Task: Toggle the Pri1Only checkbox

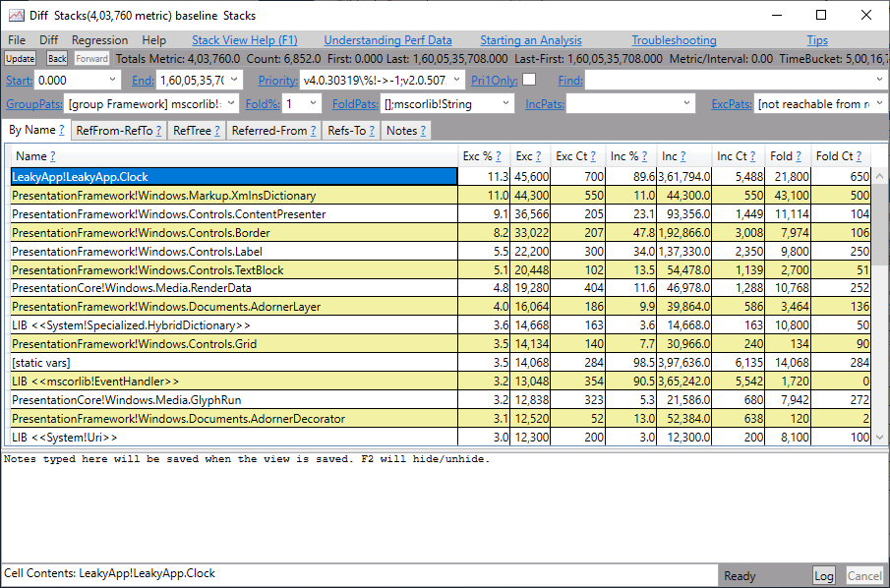Action: point(529,80)
